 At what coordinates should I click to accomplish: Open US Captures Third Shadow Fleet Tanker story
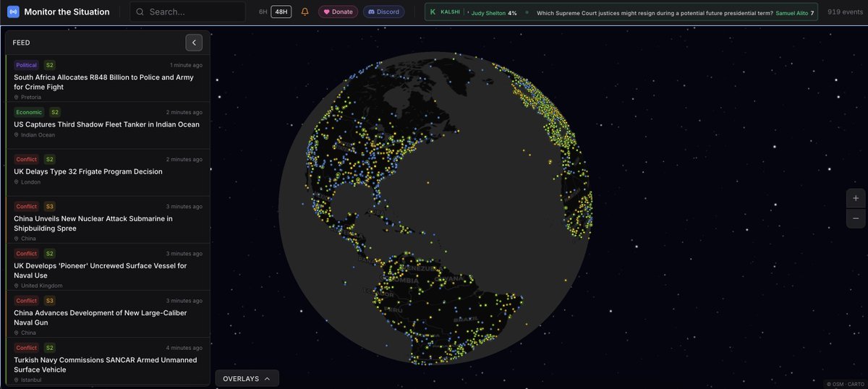(106, 124)
